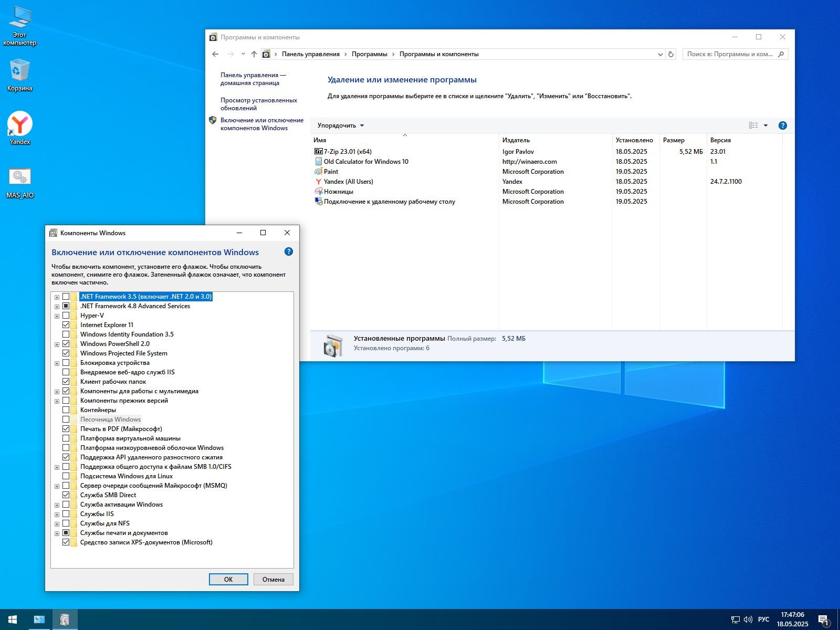840x630 pixels.
Task: Open Панель управления — домашняя страница link
Action: tap(253, 79)
